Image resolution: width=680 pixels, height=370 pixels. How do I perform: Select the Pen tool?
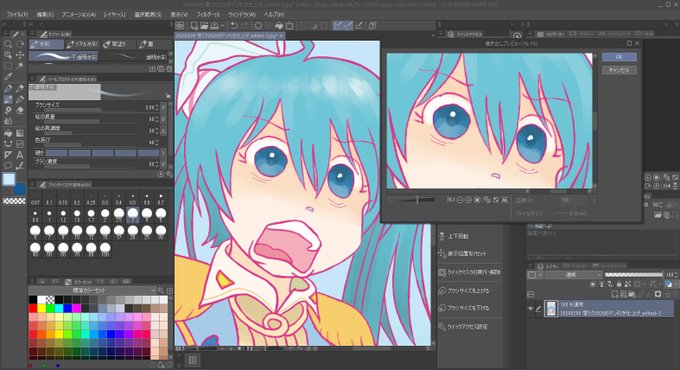[x=8, y=88]
